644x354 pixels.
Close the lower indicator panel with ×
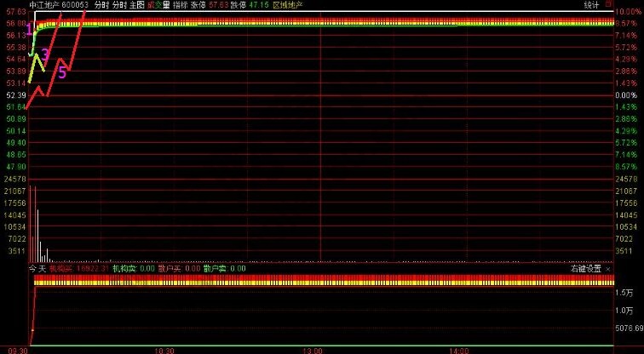click(608, 269)
